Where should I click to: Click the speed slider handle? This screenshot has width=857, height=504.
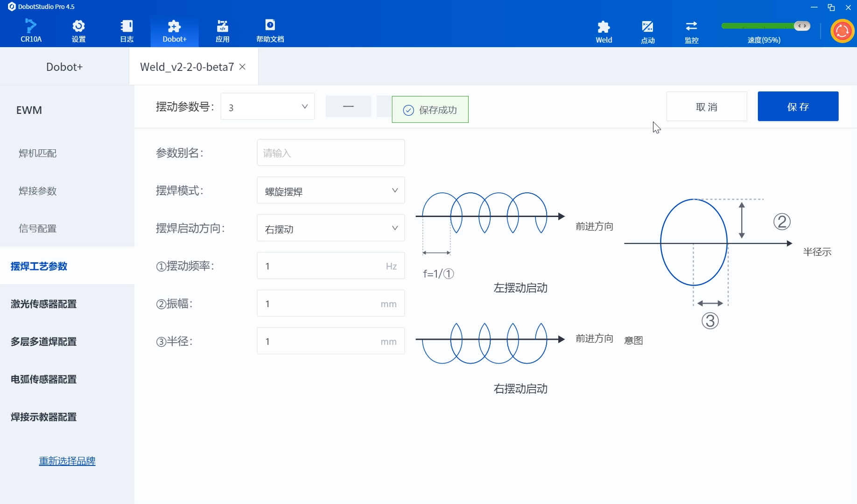coord(802,26)
